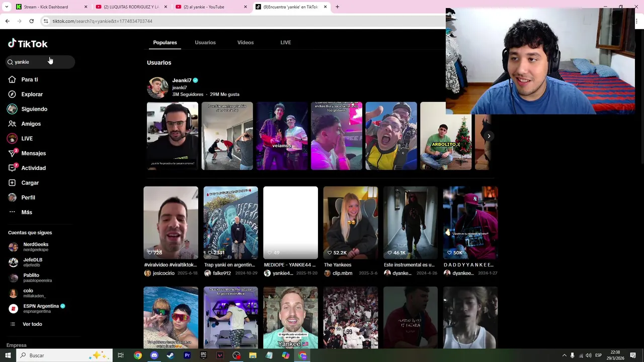
Task: Open the video with 52.2K likes
Action: pos(351,223)
